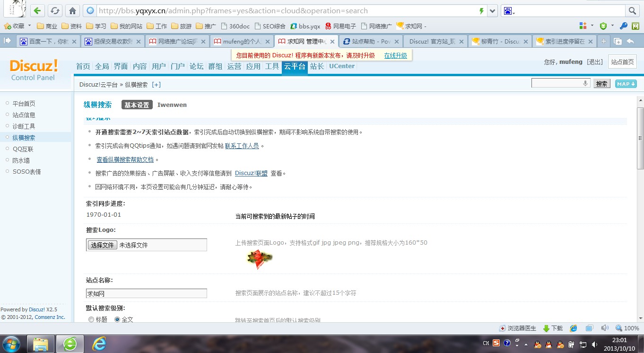Click the 退出 logout link
The width and height of the screenshot is (644, 353).
click(x=595, y=62)
